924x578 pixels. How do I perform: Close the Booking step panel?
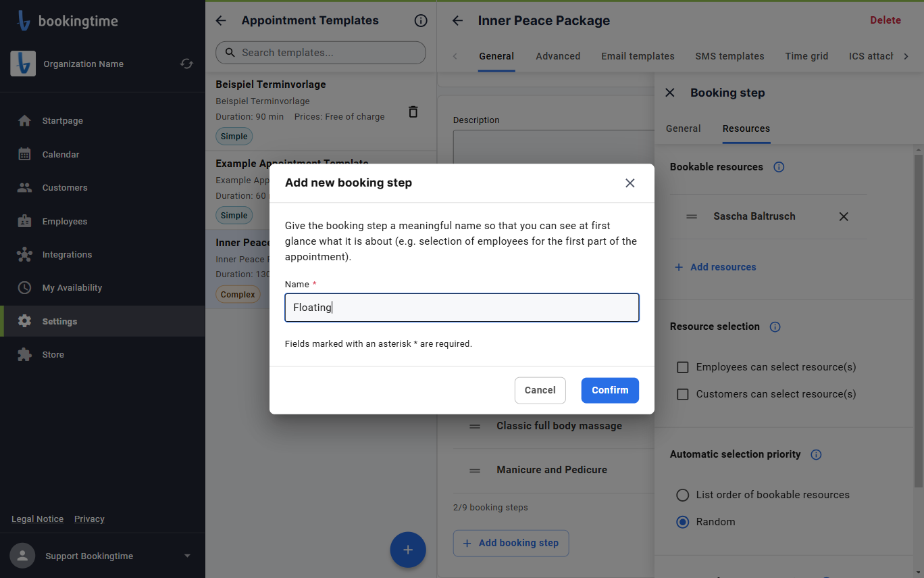coord(670,93)
